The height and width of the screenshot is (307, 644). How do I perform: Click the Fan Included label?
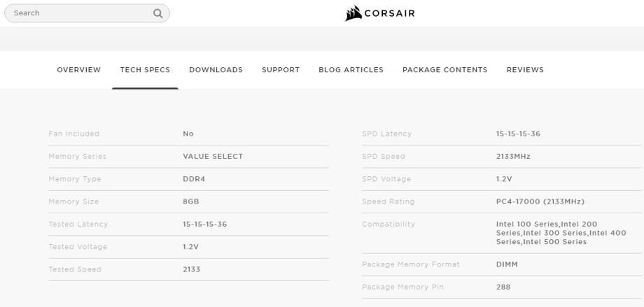tap(74, 134)
